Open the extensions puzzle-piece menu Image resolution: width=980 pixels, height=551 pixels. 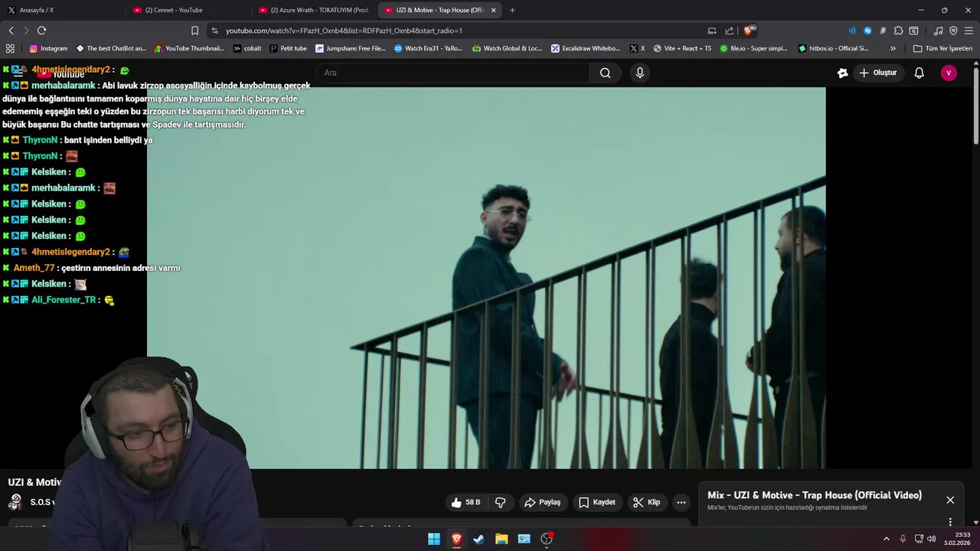pyautogui.click(x=900, y=31)
